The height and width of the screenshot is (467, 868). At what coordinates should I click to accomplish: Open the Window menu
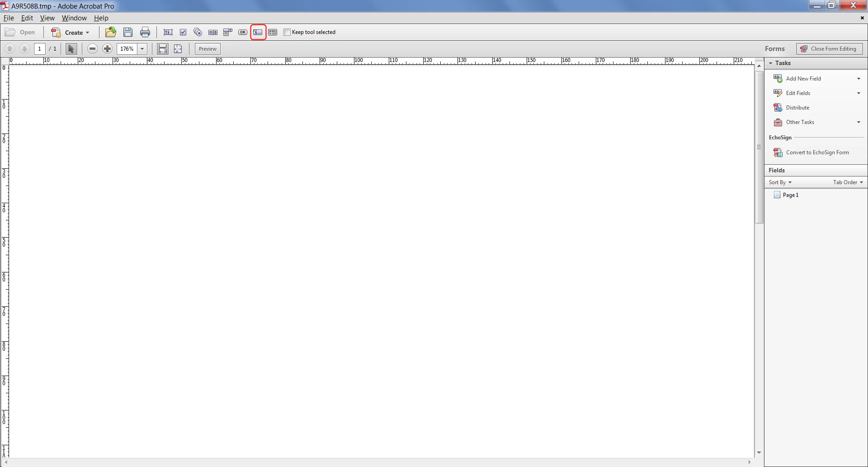74,18
